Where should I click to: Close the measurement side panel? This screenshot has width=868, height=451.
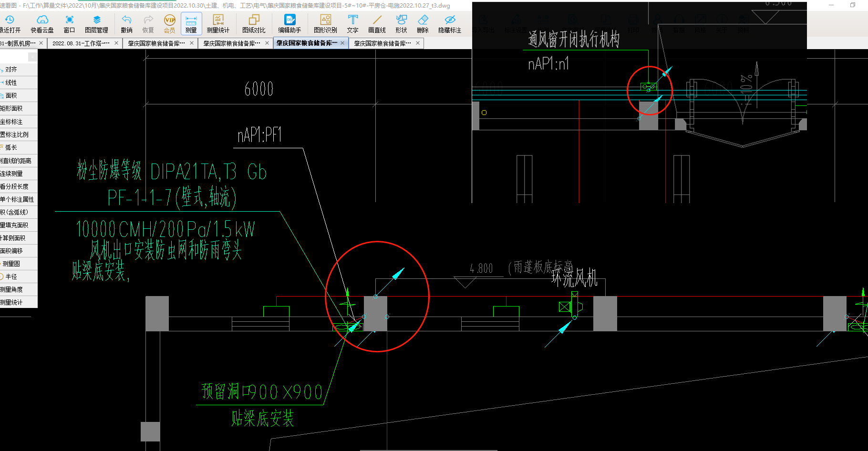[32, 57]
